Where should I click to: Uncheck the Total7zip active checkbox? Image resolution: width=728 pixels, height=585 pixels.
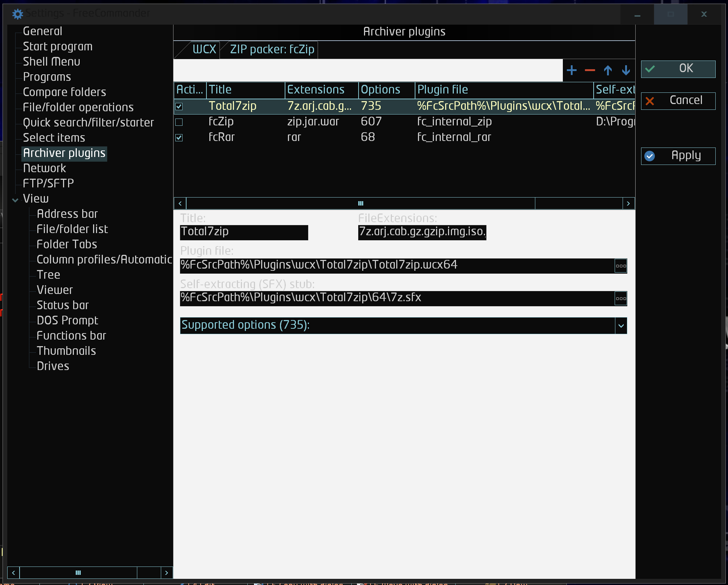179,106
